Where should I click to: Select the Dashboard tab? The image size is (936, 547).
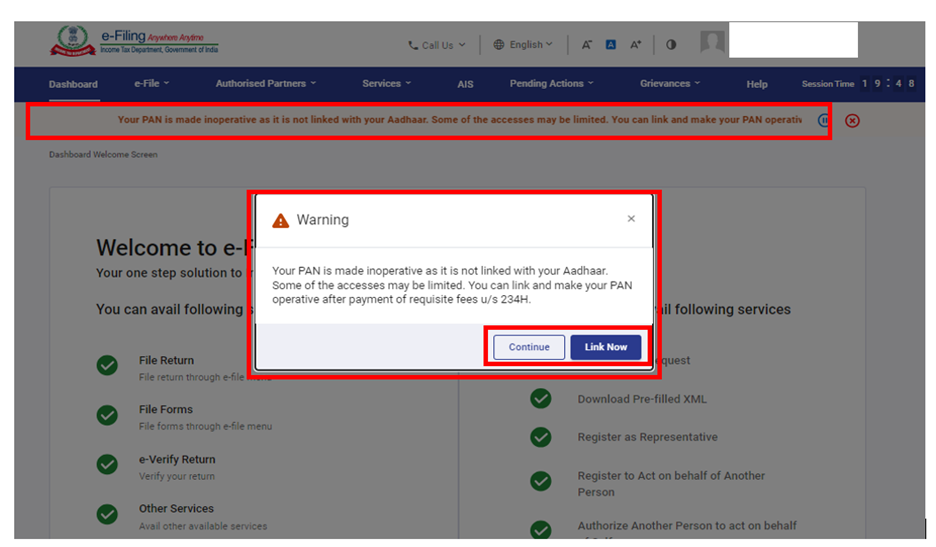pyautogui.click(x=73, y=84)
